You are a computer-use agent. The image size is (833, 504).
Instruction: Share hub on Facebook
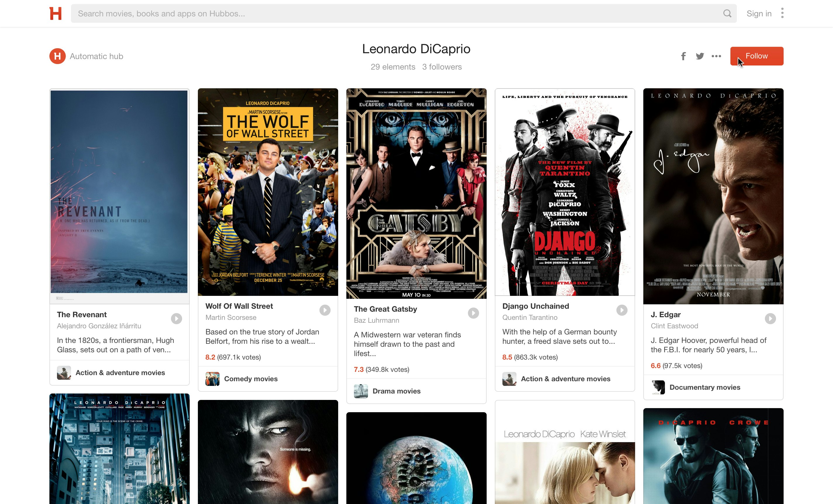click(683, 56)
